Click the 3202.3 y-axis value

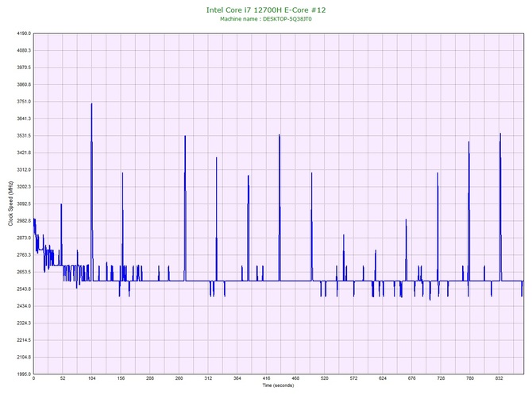24,187
